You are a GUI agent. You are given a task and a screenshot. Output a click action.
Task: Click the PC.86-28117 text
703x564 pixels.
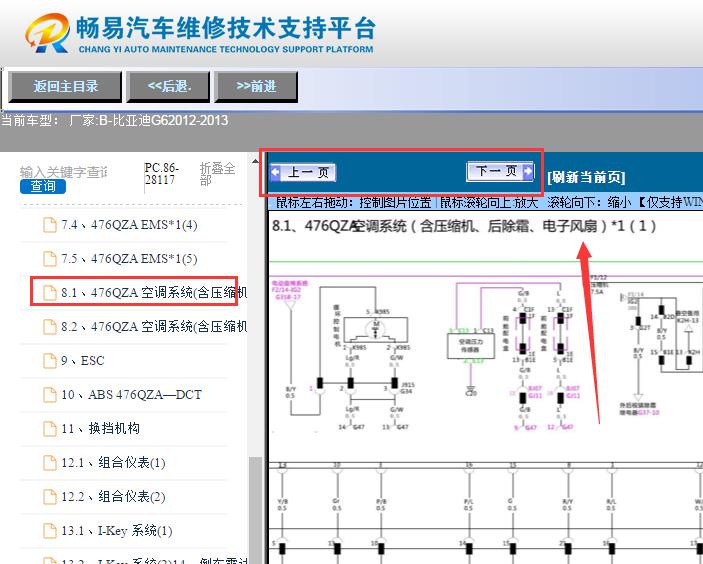point(161,174)
